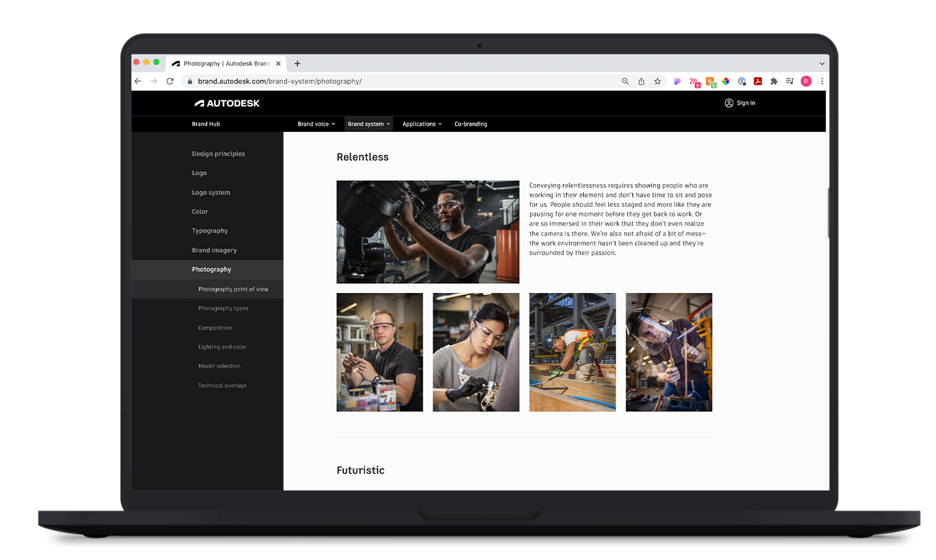Click the Sign in link
Screen dimensions: 936x560
tap(740, 103)
